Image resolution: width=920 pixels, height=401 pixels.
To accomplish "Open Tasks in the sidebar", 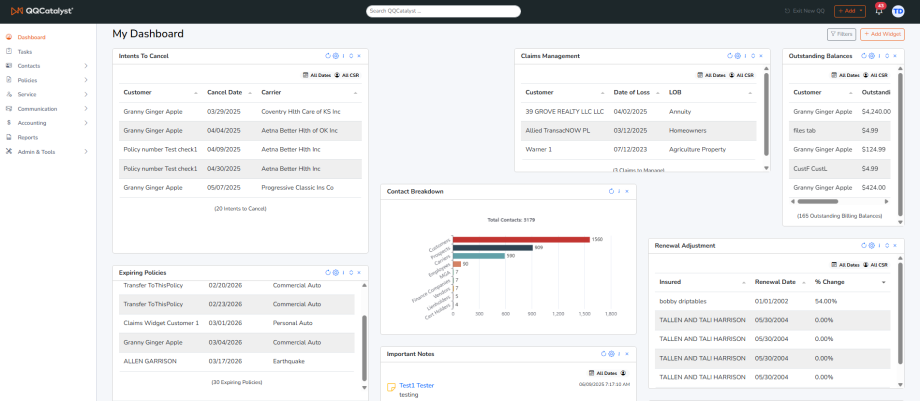I will coord(25,52).
